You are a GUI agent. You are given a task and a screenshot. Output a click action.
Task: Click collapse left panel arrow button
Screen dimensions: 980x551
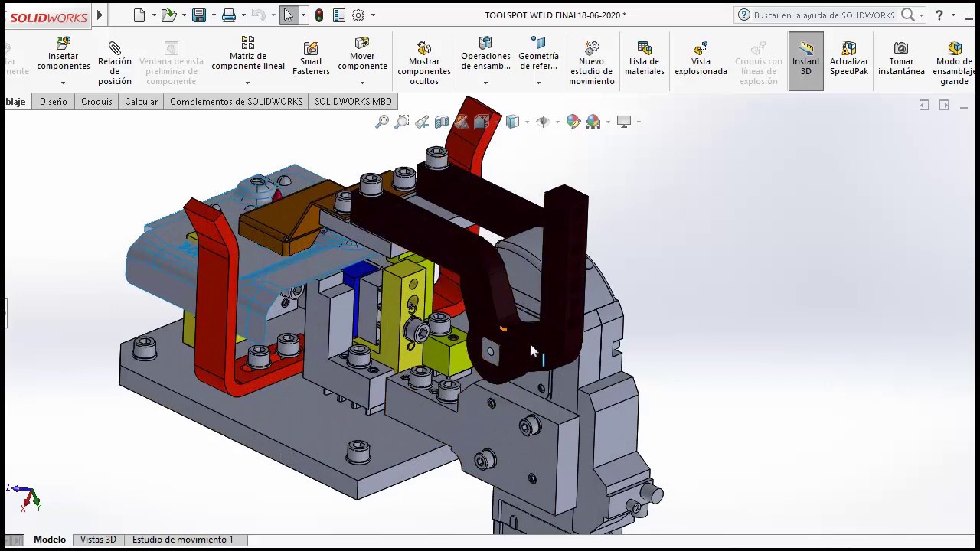click(x=924, y=105)
